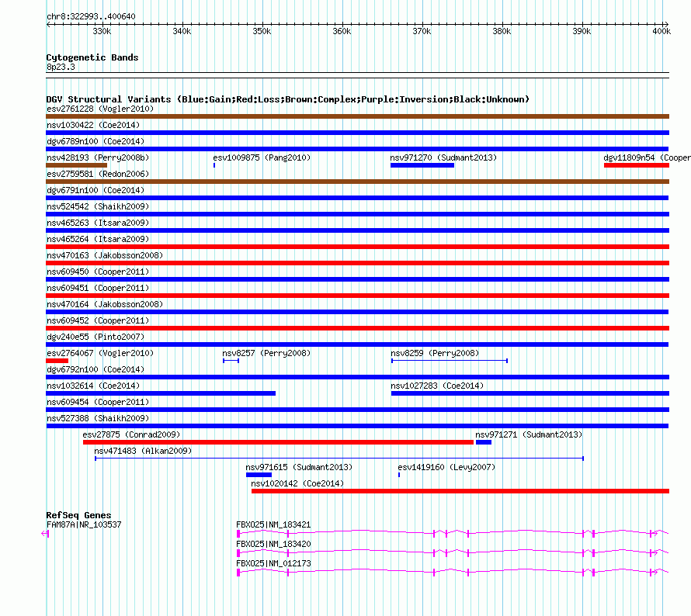
Task: Click the chr8:322993..400640 coordinate label
Action: 91,16
